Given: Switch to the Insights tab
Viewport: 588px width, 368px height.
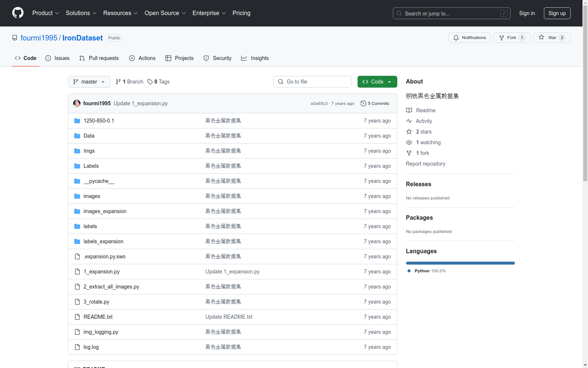Looking at the screenshot, I should point(255,58).
